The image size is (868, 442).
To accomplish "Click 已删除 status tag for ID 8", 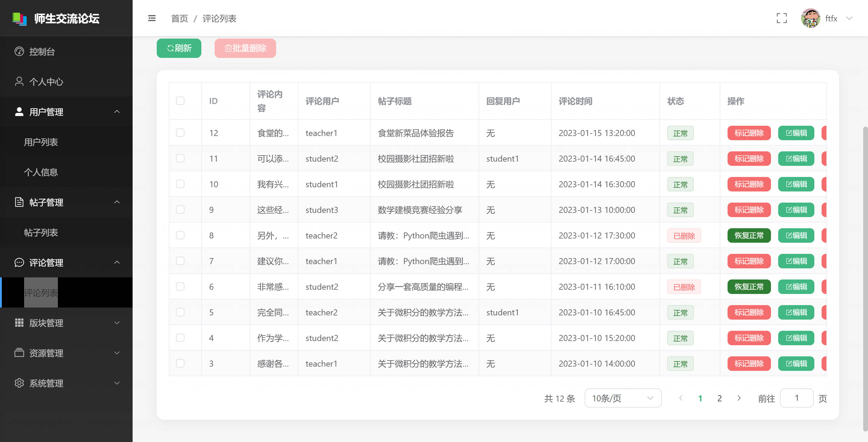I will pos(684,236).
